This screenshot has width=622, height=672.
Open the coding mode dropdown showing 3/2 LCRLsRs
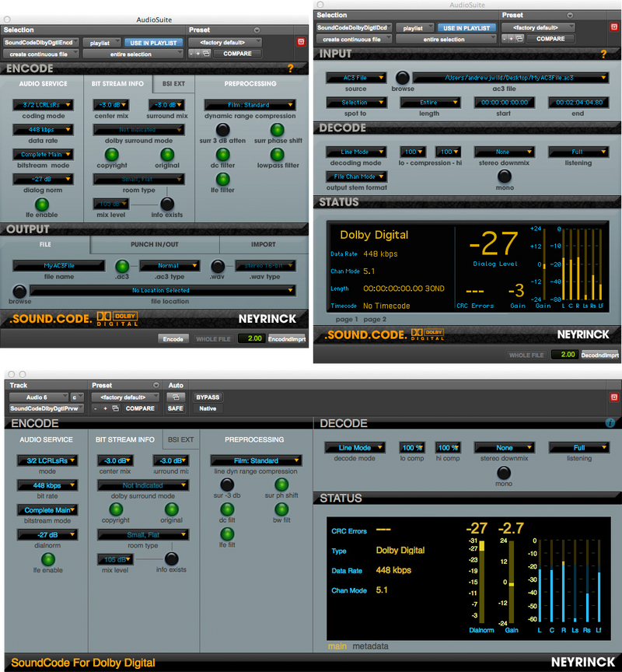point(43,104)
